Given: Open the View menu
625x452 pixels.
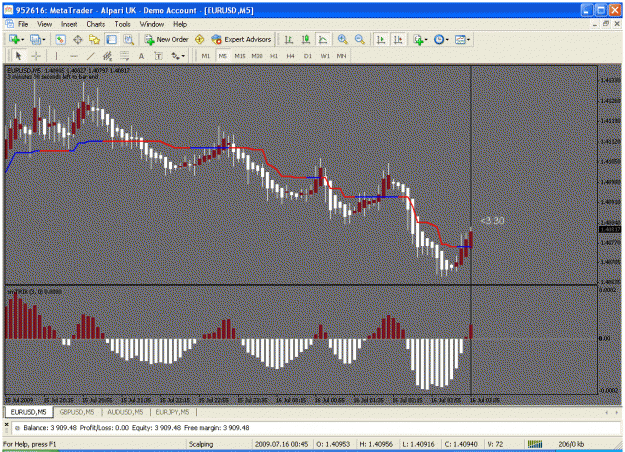Looking at the screenshot, I should tap(45, 24).
